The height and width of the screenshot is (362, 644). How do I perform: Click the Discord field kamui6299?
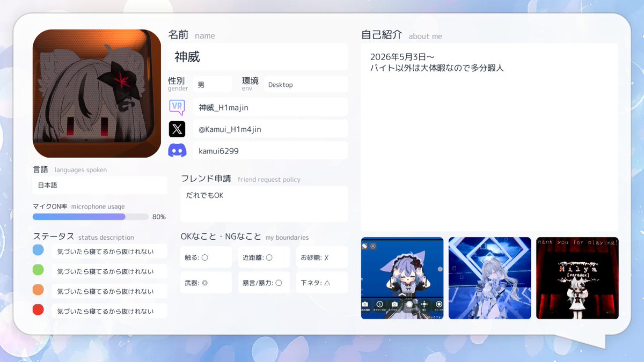click(270, 151)
